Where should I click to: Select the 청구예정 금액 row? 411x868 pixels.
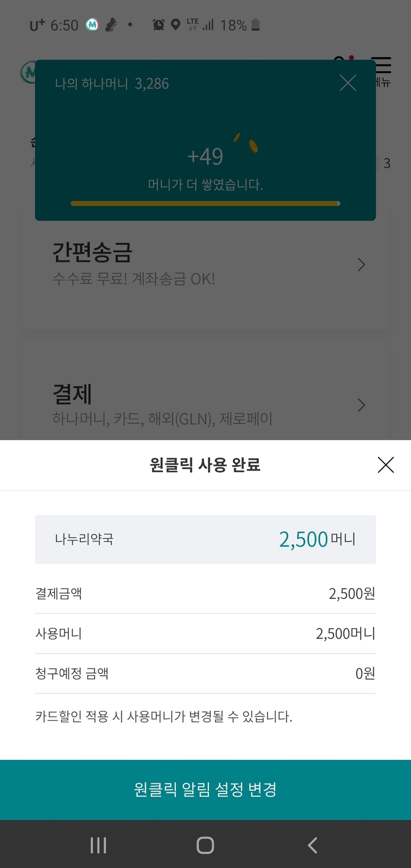[x=205, y=673]
